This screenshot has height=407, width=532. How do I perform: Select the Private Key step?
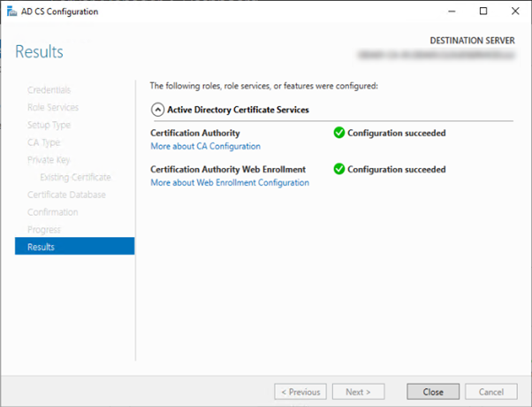coord(48,160)
